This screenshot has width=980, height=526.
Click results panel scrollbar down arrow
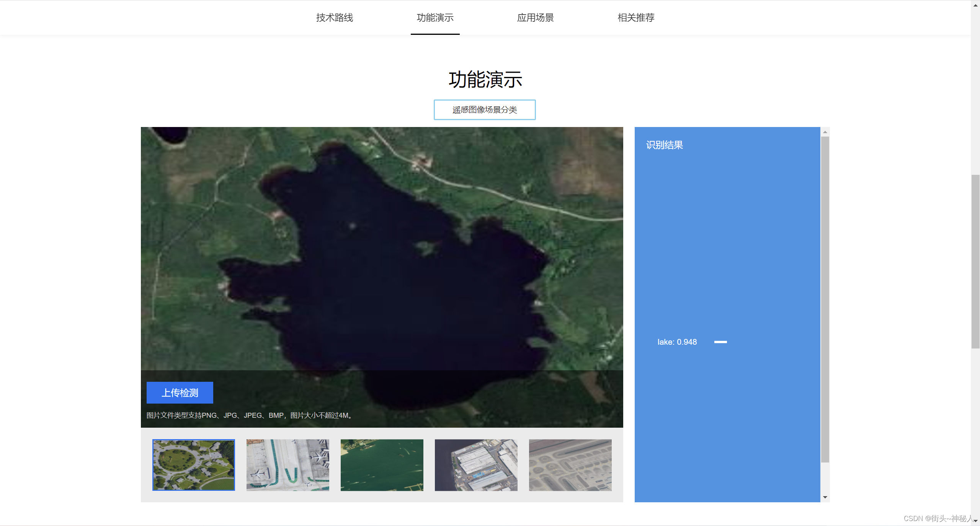(x=825, y=497)
